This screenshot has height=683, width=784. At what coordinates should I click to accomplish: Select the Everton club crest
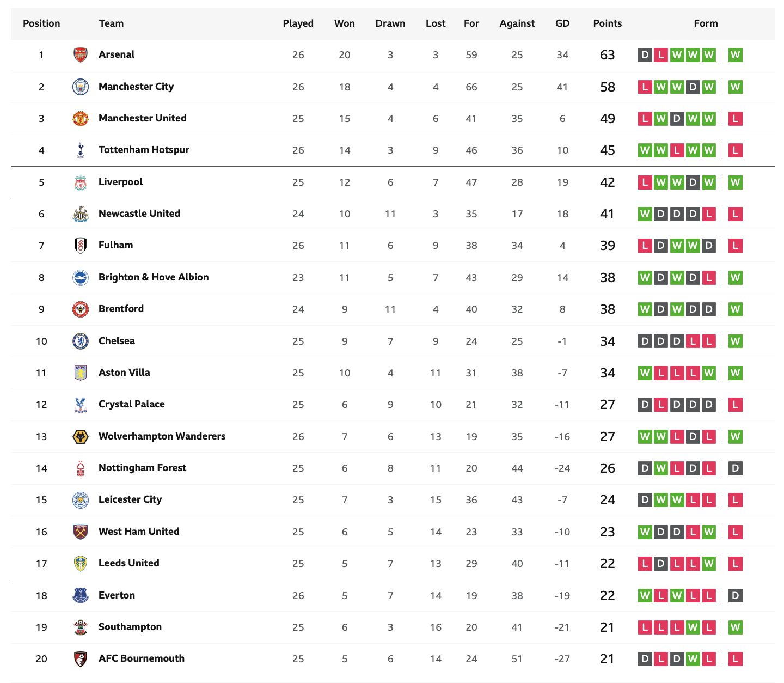(81, 595)
